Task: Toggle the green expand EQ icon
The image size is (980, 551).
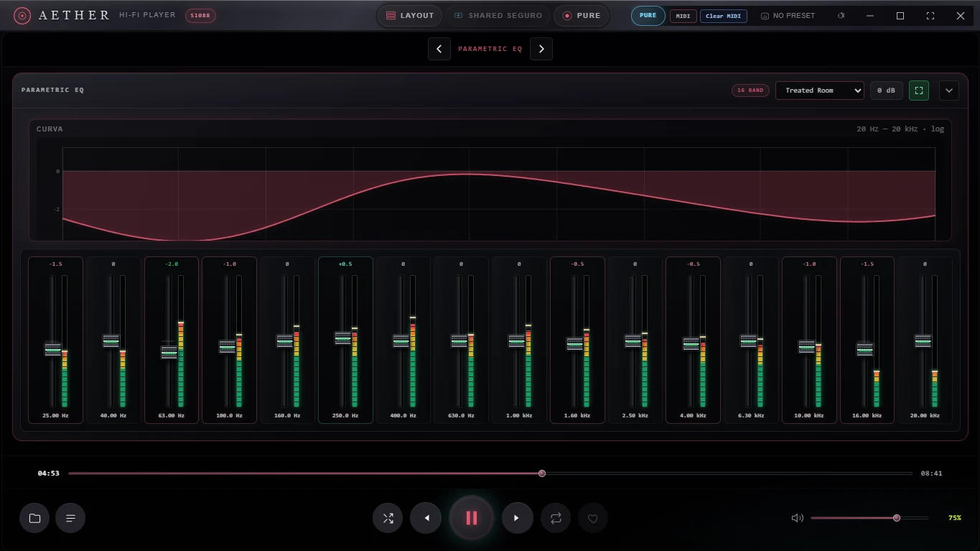Action: pyautogui.click(x=919, y=91)
